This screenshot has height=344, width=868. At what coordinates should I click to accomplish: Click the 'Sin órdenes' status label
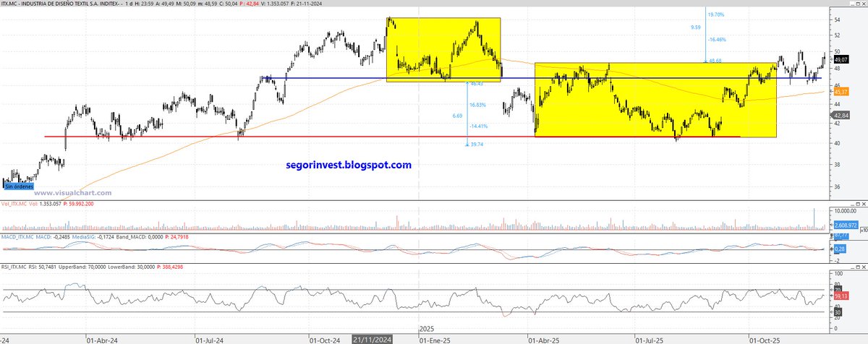pyautogui.click(x=18, y=186)
